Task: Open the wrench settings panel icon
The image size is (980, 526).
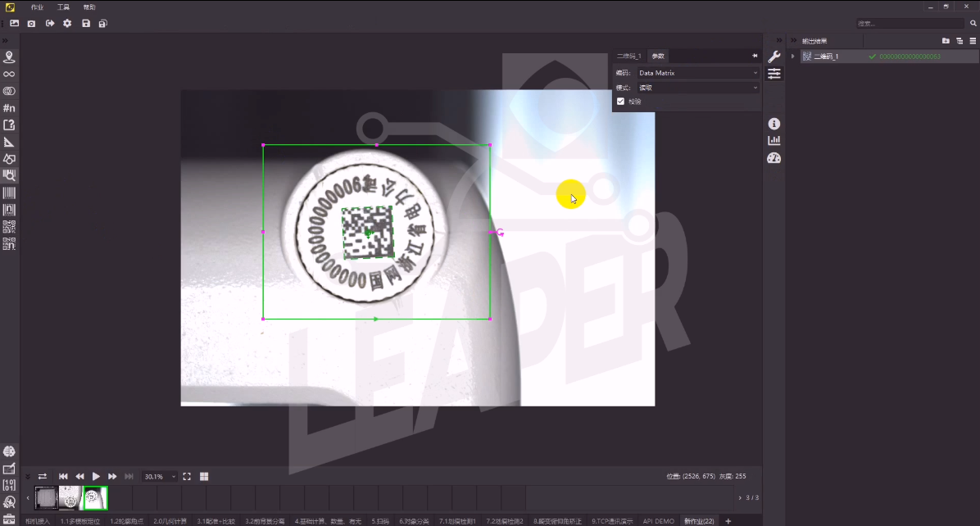Action: [774, 57]
